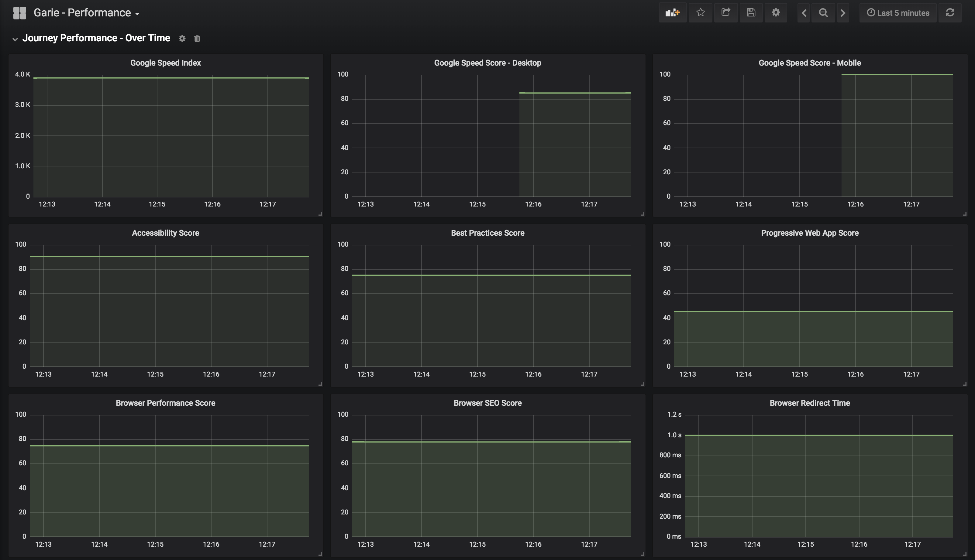The image size is (975, 560).
Task: Shift time range back with left arrow
Action: click(804, 13)
